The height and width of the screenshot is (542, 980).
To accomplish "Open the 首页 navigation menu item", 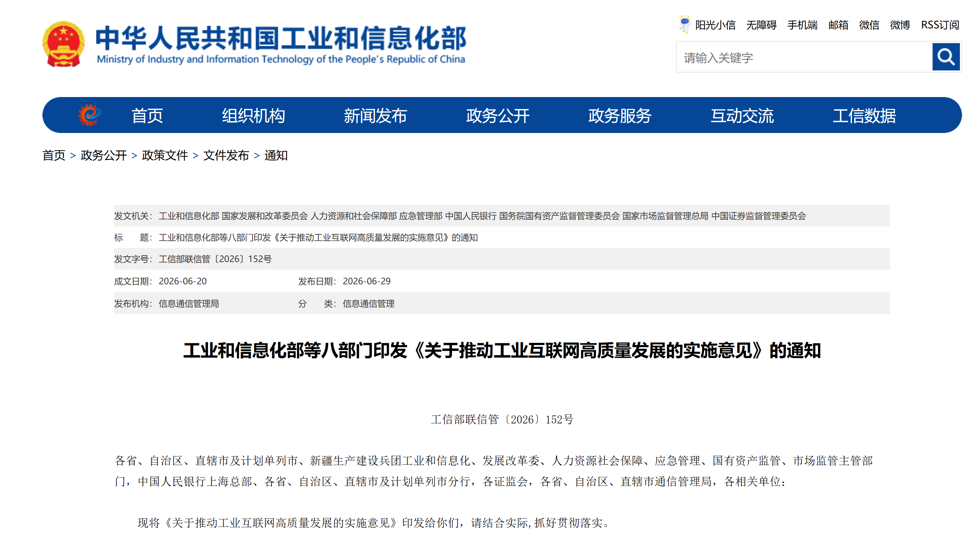I will pos(147,116).
